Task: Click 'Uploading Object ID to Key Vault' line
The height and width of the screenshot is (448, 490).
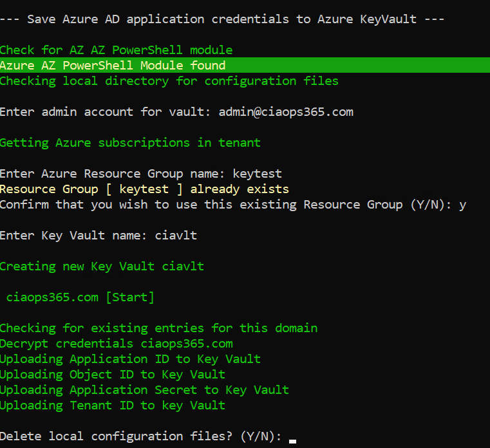Action: tap(113, 375)
